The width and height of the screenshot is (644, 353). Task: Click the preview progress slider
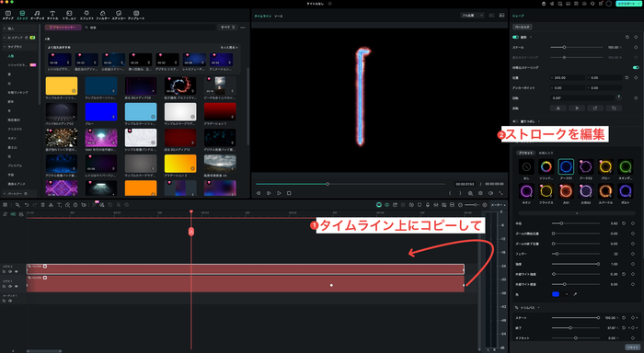[351, 184]
